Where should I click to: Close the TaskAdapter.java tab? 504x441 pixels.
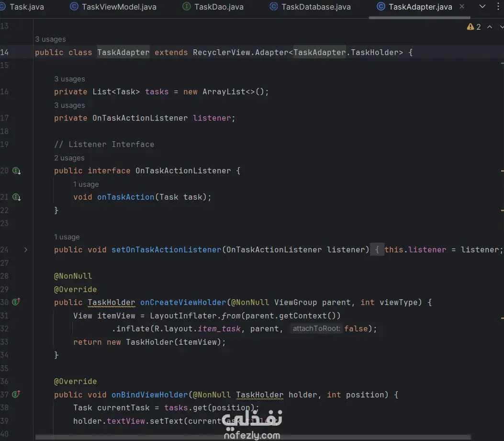(462, 6)
